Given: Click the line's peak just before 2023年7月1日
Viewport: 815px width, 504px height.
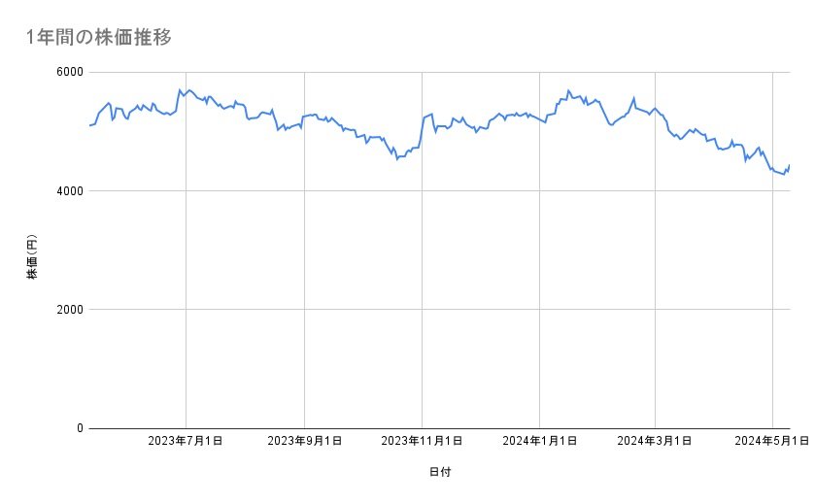Looking at the screenshot, I should click(180, 90).
